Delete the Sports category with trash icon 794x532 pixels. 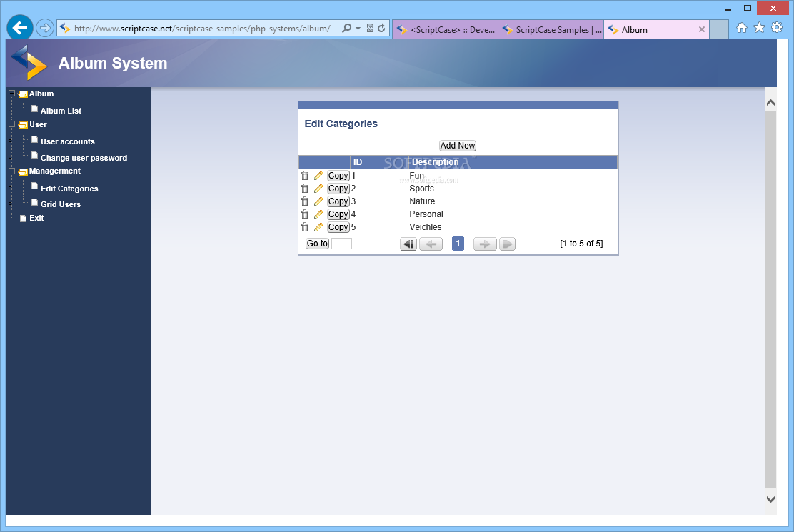click(305, 189)
